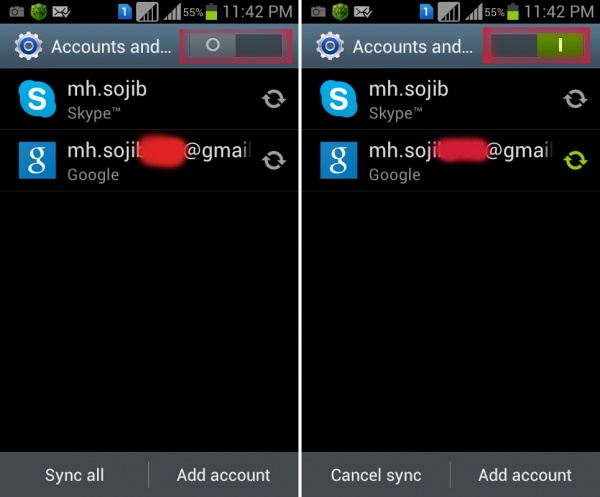Image resolution: width=600 pixels, height=497 pixels.
Task: Tap Add account in right screen
Action: [x=525, y=475]
